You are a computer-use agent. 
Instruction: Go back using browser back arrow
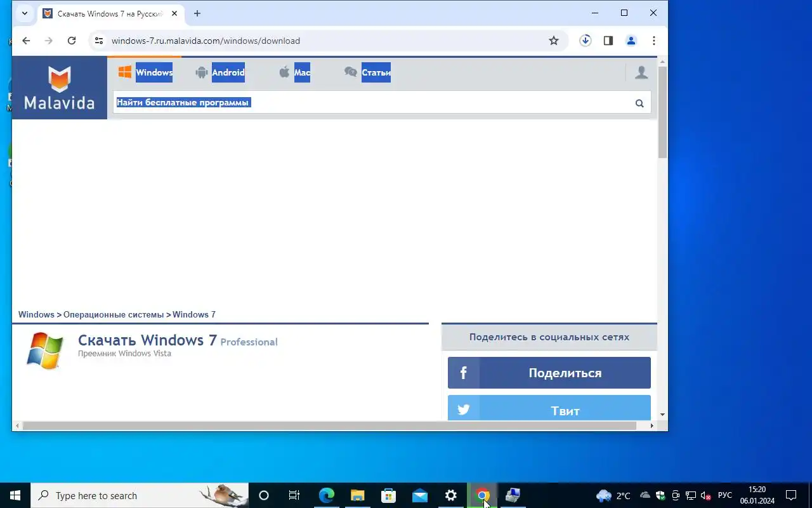26,41
